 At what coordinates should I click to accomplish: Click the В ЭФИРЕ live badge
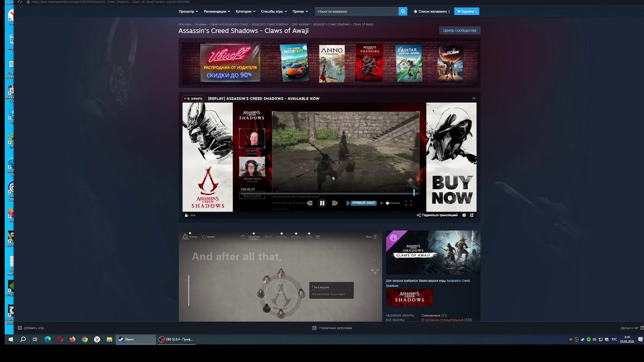tap(193, 99)
